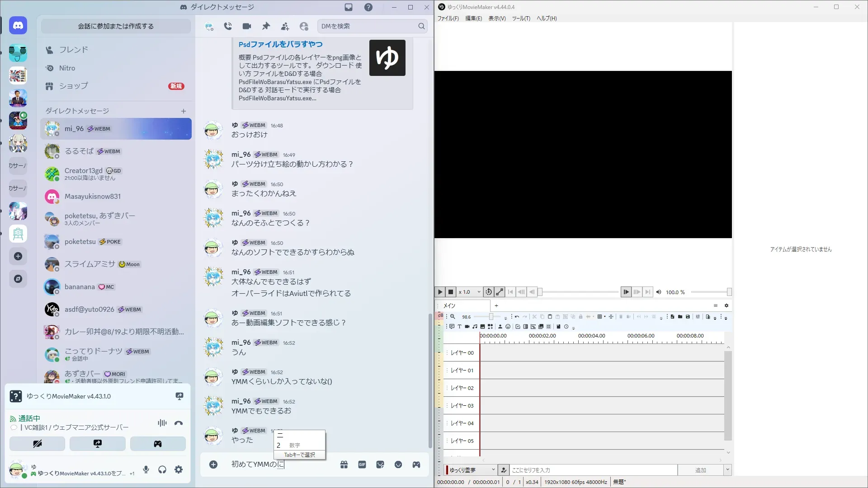The image size is (868, 488).
Task: Click the play button in YMM
Action: pos(440,292)
